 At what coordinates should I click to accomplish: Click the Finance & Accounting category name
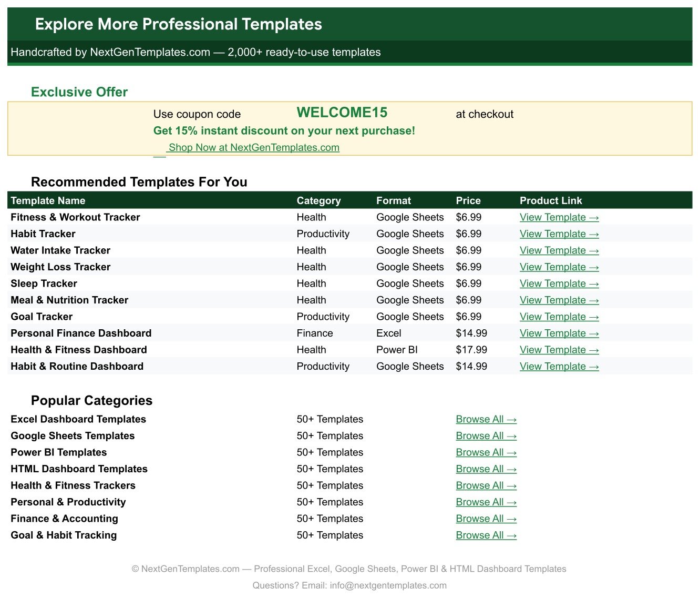coord(64,519)
